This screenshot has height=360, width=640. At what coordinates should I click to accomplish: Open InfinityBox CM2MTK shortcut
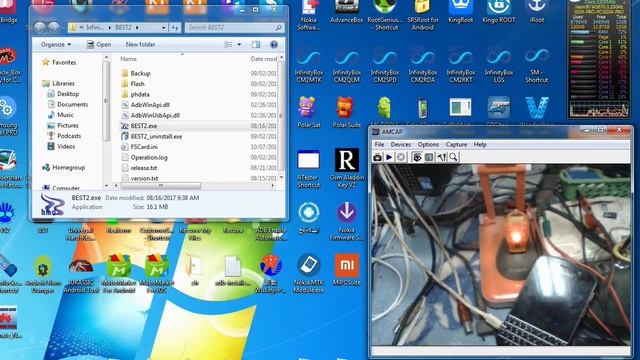[x=309, y=65]
